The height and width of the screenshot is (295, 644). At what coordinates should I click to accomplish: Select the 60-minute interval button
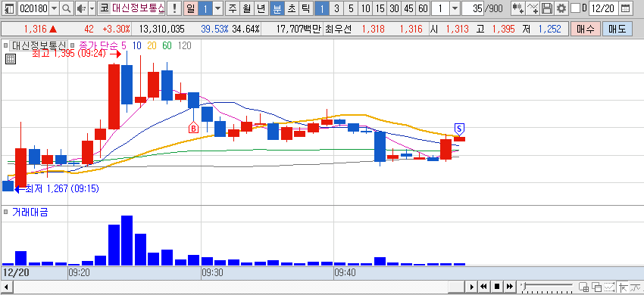423,8
